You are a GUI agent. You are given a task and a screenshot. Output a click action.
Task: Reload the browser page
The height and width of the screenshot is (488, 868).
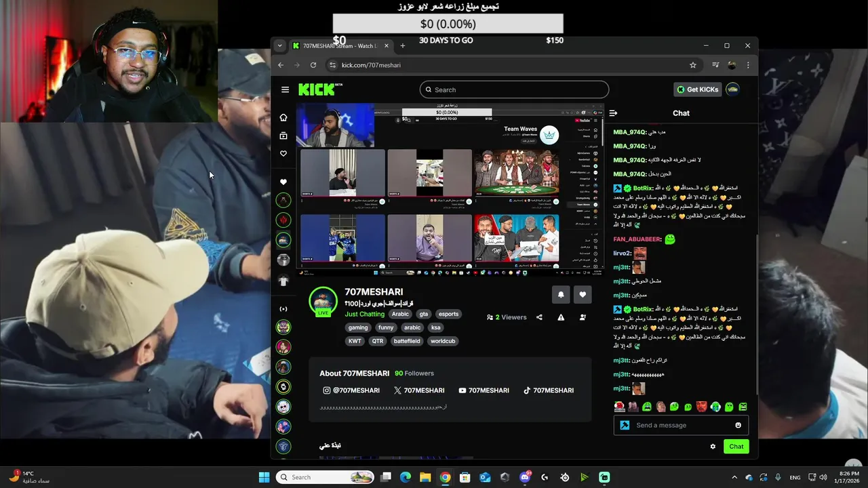tap(313, 65)
